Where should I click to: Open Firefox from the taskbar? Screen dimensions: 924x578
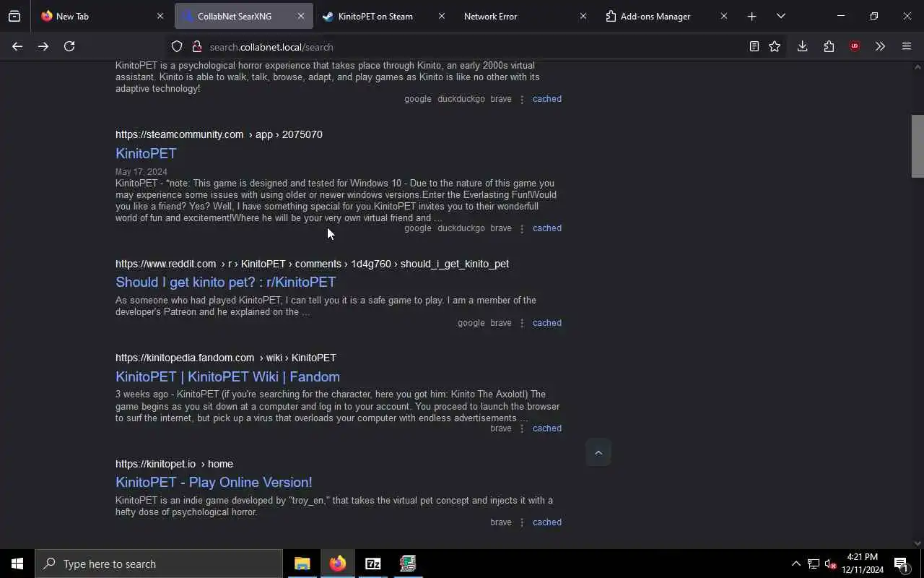[x=338, y=564]
